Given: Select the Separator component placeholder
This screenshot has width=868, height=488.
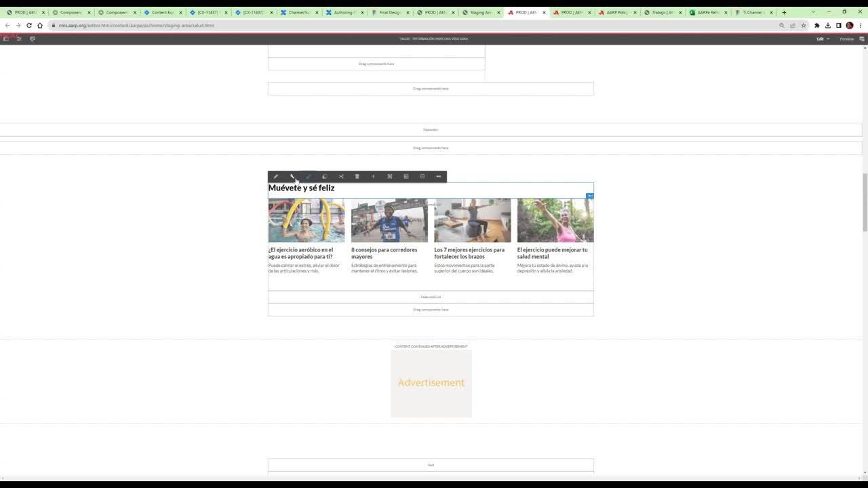Looking at the screenshot, I should point(431,129).
